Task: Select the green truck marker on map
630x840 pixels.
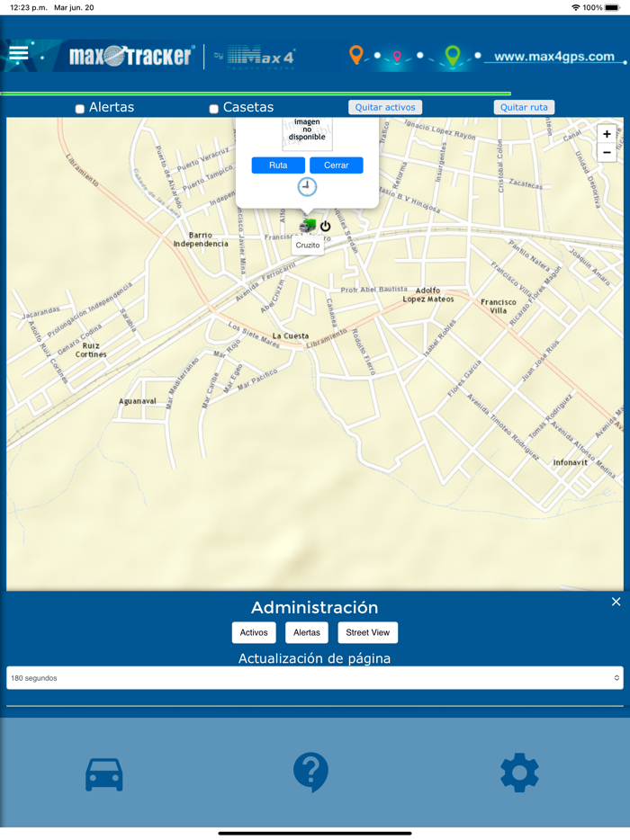Action: tap(308, 226)
